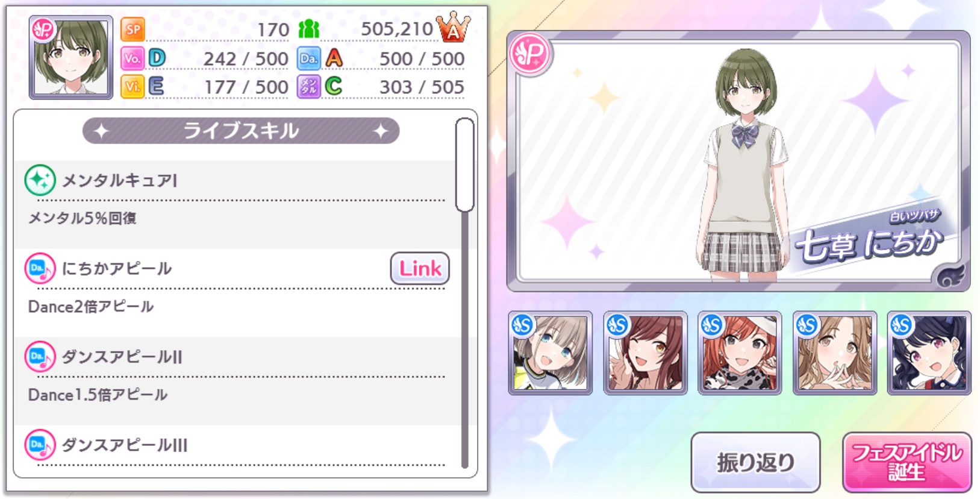Select the ダンスアピールIII skill row
The image size is (980, 499).
point(237,449)
